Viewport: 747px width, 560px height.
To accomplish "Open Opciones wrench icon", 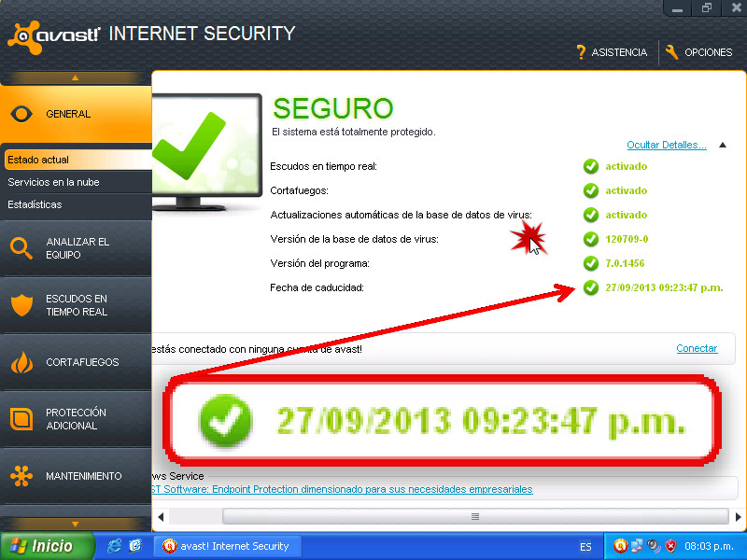I will (x=671, y=52).
